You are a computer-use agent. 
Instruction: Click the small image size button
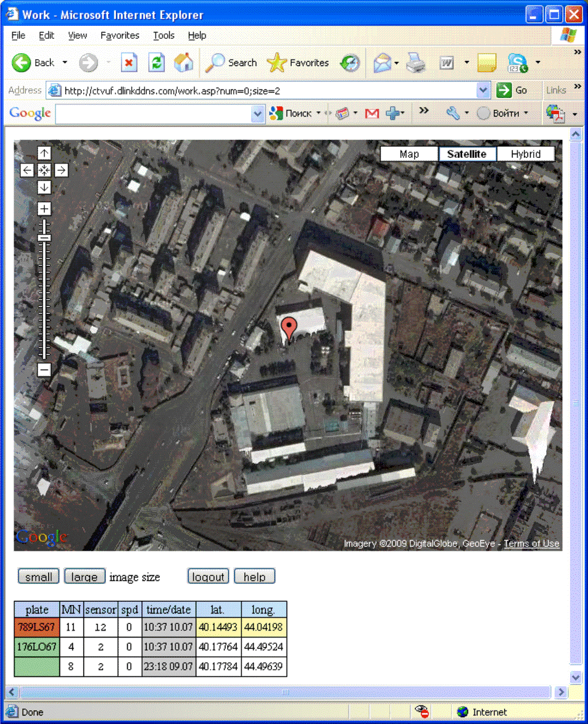click(38, 576)
